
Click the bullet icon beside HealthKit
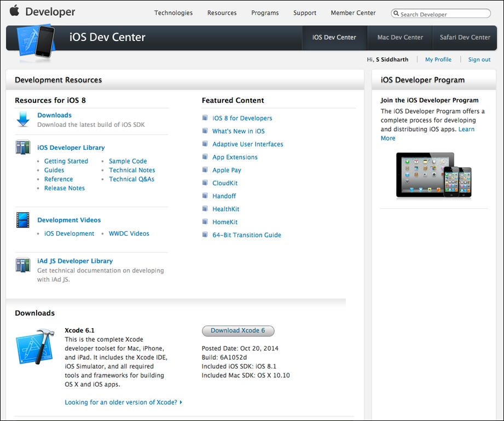click(205, 208)
